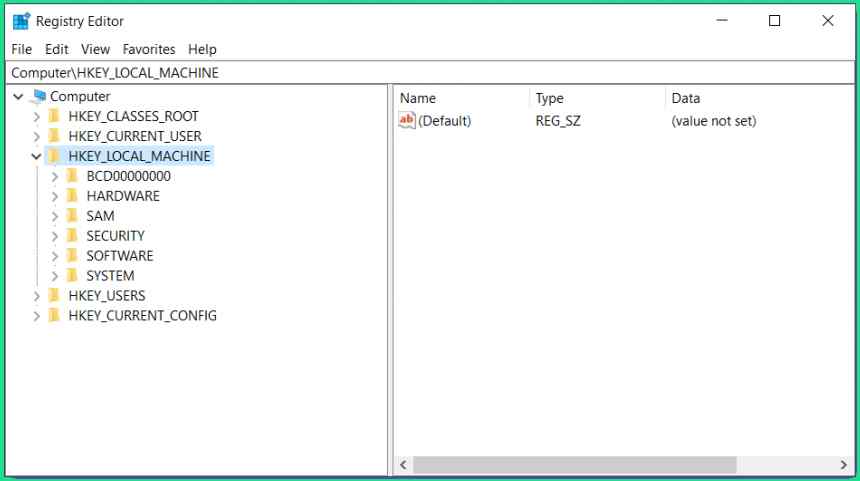Click the (value not set) data cell

(x=714, y=121)
